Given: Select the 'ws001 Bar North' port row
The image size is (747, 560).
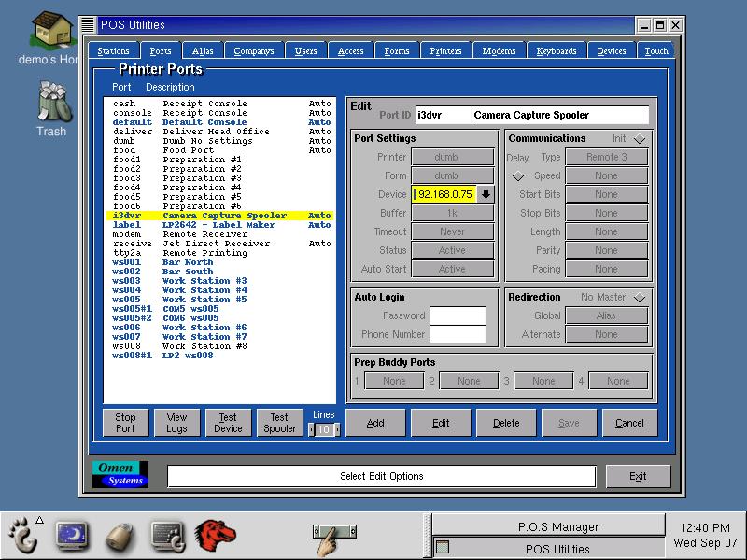Looking at the screenshot, I should 221,262.
